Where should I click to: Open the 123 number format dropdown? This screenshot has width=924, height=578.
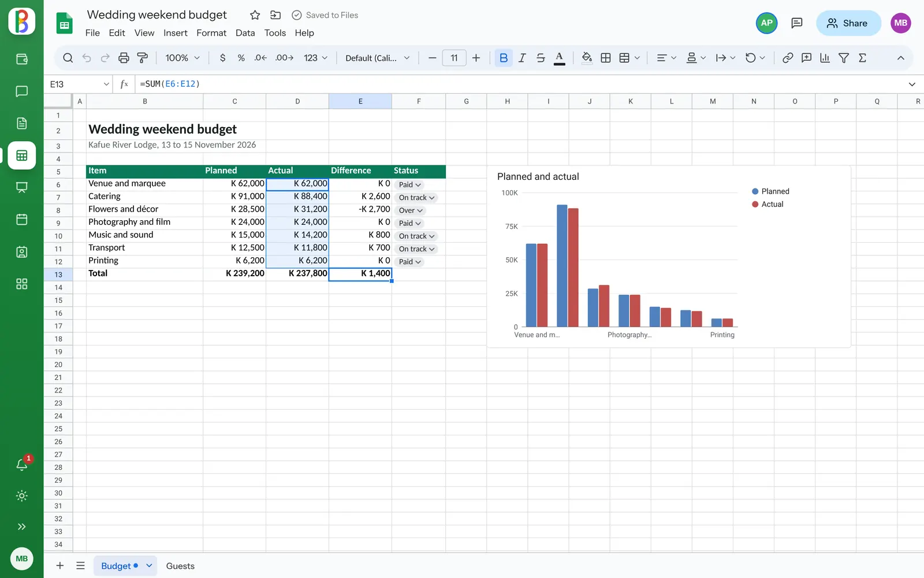[315, 58]
